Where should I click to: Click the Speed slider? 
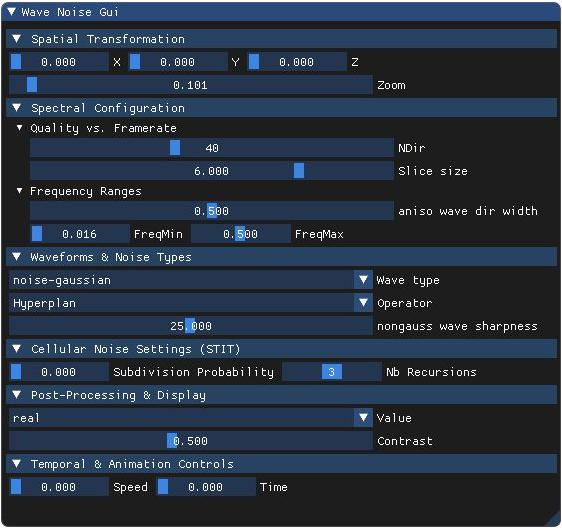[x=59, y=487]
